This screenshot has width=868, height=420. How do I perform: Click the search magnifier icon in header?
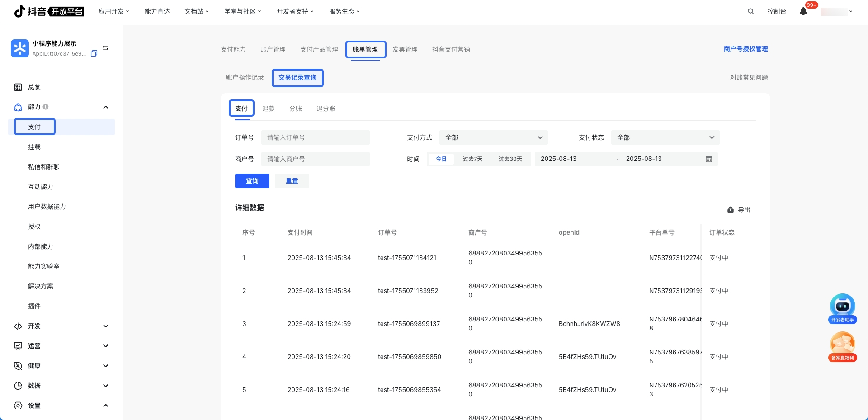(750, 11)
